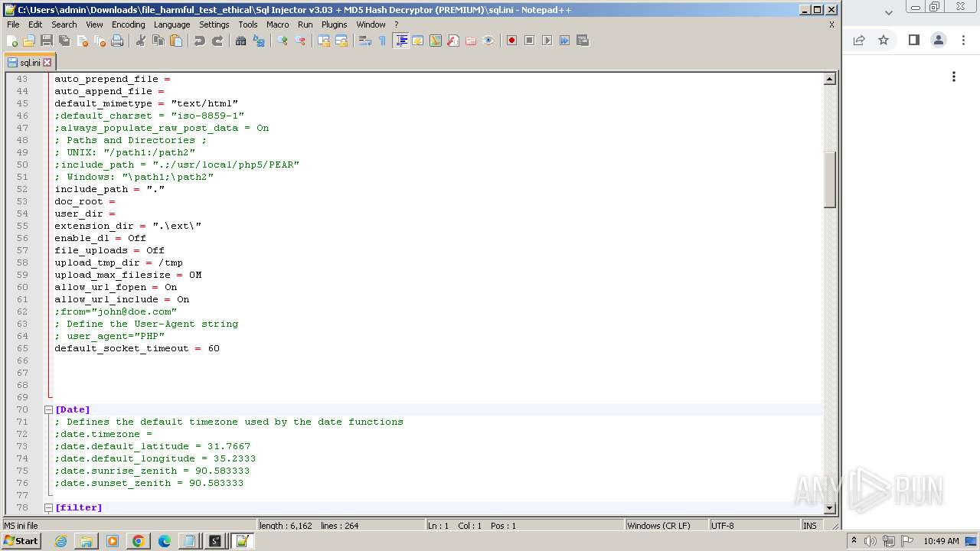Viewport: 980px width, 551px height.
Task: Click the macro Playback triangle icon
Action: 547,41
